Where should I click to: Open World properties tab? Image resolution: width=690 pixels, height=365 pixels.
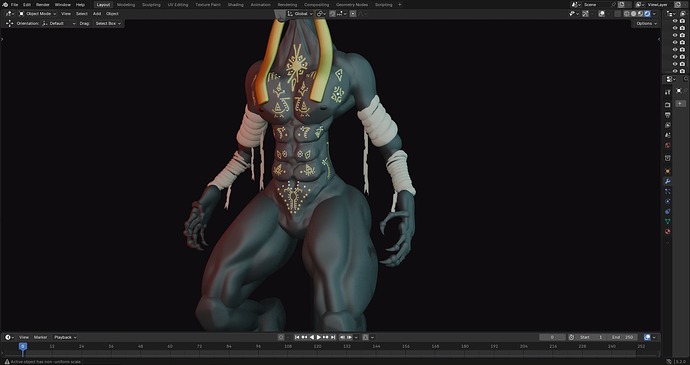pyautogui.click(x=668, y=145)
